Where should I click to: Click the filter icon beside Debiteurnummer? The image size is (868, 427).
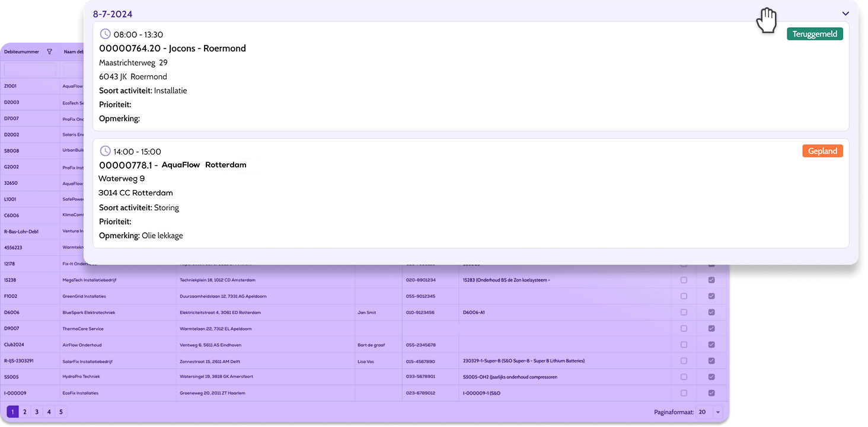50,52
